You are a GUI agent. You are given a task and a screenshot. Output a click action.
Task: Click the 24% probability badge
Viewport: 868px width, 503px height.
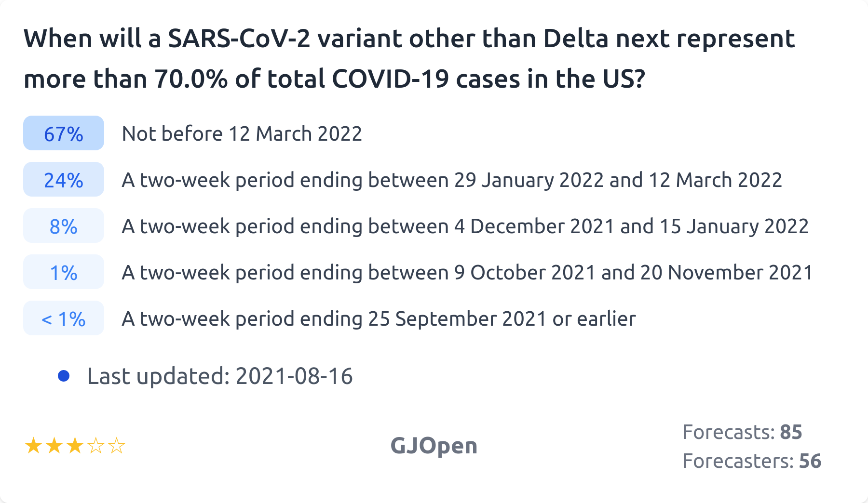(x=64, y=180)
